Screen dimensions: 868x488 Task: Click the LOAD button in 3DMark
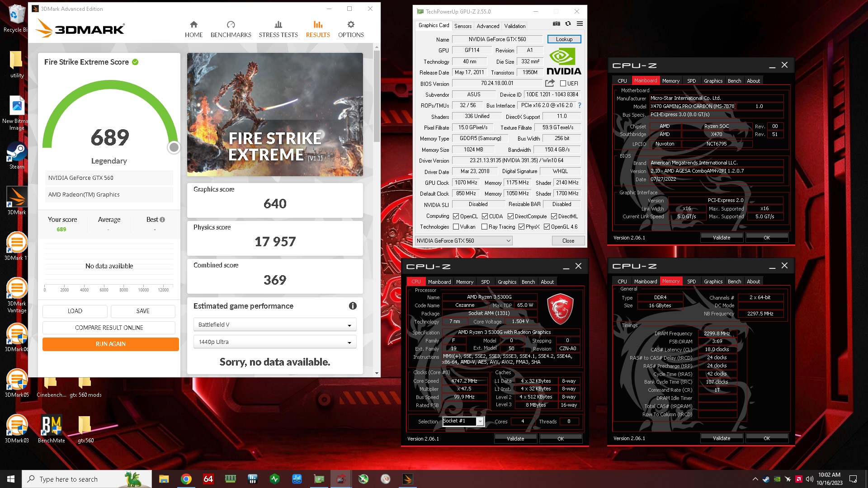(x=75, y=311)
